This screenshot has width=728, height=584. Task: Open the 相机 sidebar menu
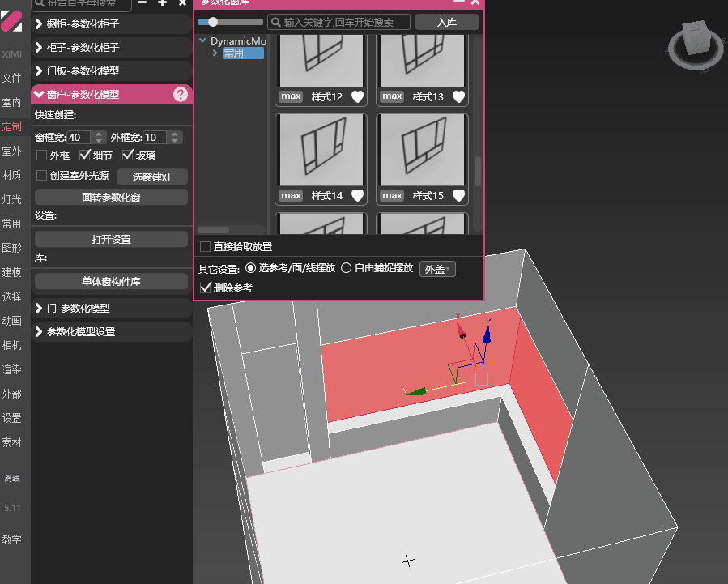pos(11,345)
